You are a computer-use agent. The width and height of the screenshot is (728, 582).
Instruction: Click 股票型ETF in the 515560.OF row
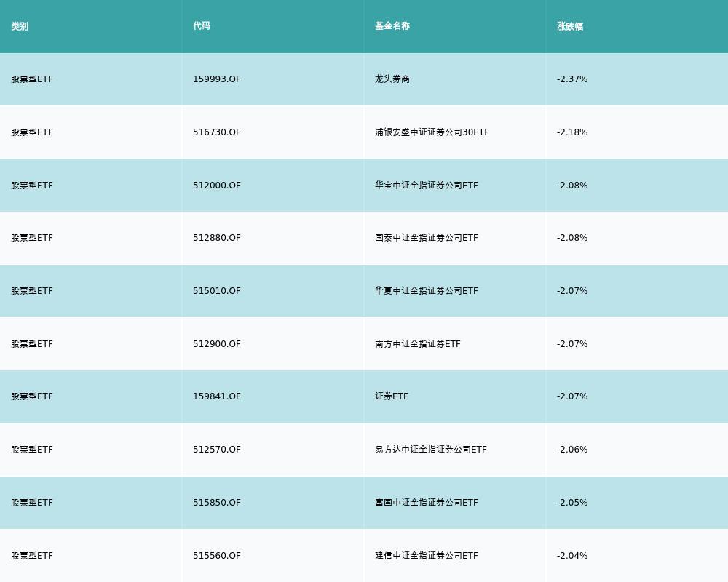(31, 556)
